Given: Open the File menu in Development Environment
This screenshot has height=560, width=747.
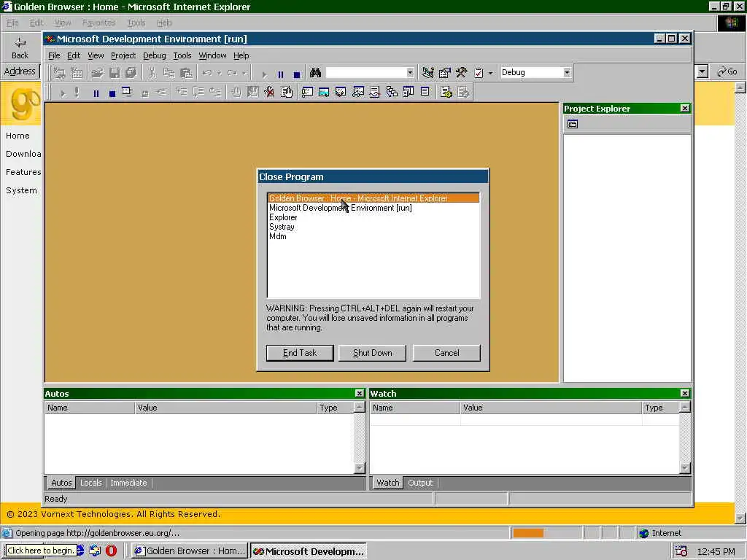Looking at the screenshot, I should (x=54, y=55).
